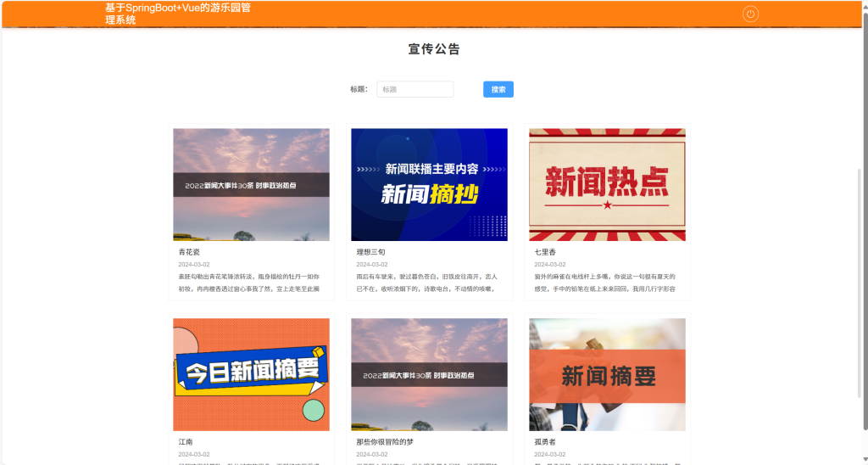This screenshot has height=465, width=868.
Task: Open the 江南 card thumbnail image
Action: [x=251, y=375]
